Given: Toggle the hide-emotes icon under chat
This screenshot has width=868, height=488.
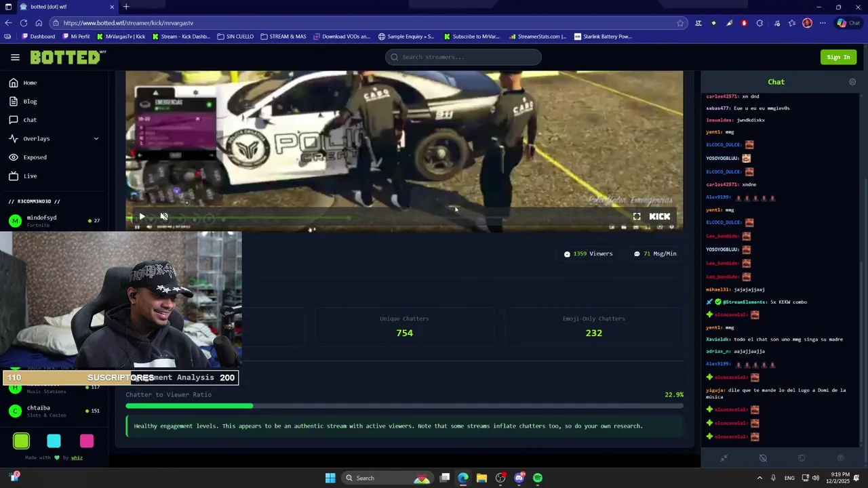Looking at the screenshot, I should point(763,458).
